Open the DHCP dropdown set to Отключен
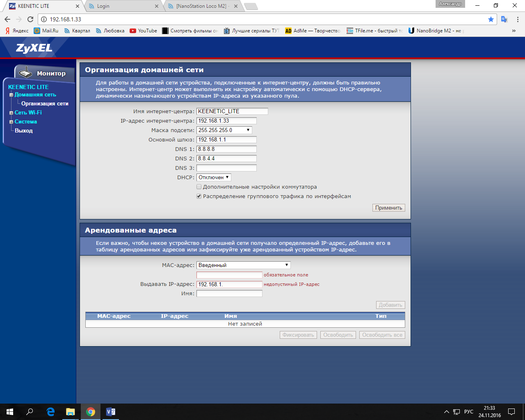The height and width of the screenshot is (420, 525). coord(214,177)
